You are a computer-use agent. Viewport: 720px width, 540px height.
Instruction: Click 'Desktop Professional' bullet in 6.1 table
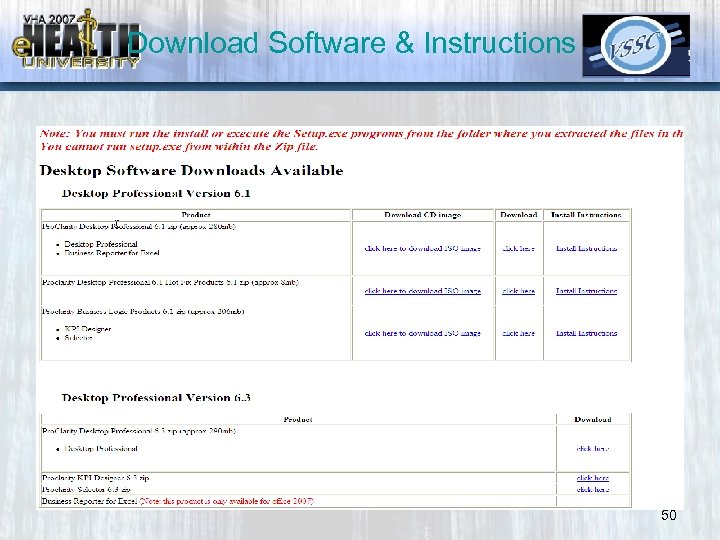coord(101,244)
